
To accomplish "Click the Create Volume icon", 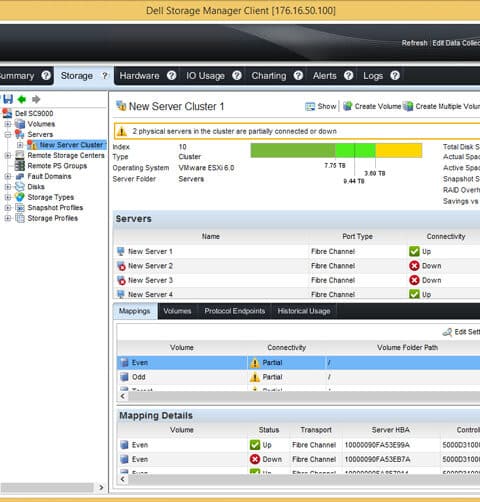I will coord(348,106).
